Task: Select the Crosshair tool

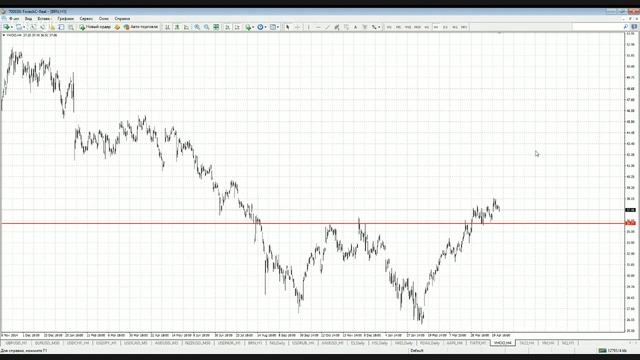Action: [298, 27]
